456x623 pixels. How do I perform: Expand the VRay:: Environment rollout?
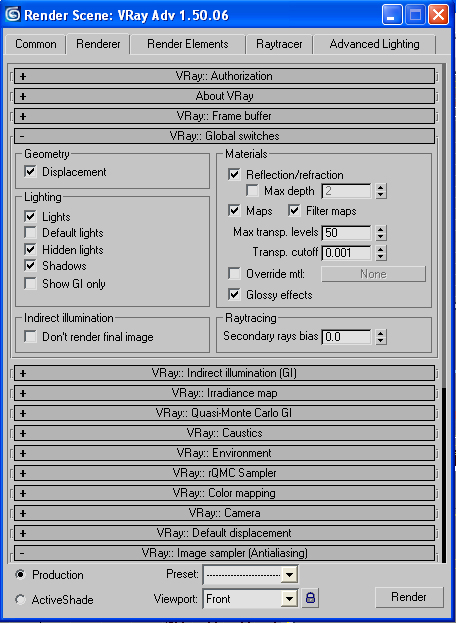coord(224,453)
